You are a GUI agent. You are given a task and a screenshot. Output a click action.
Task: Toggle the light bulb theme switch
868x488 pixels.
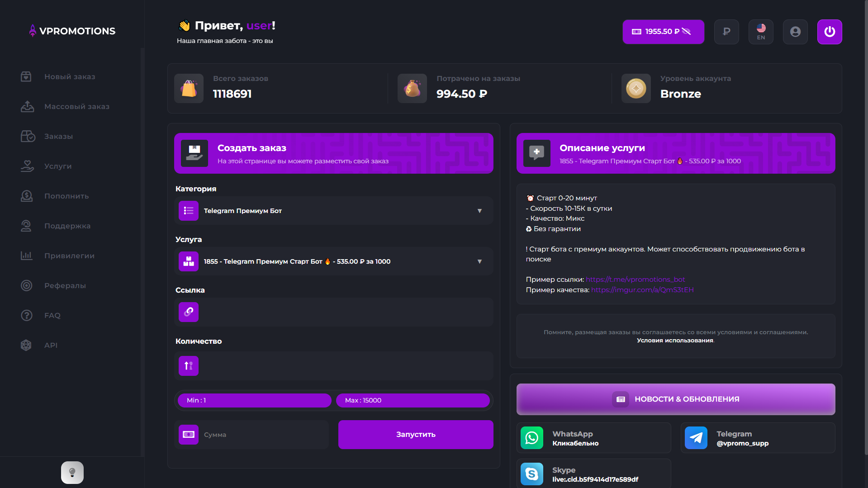tap(72, 473)
